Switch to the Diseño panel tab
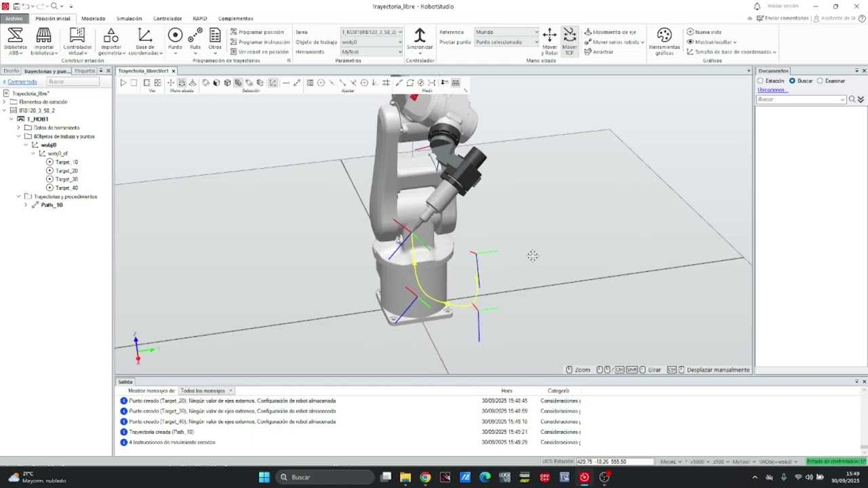 (x=11, y=70)
